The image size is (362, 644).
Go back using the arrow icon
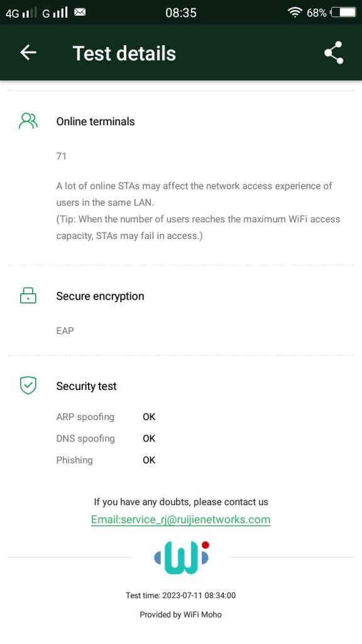click(28, 53)
